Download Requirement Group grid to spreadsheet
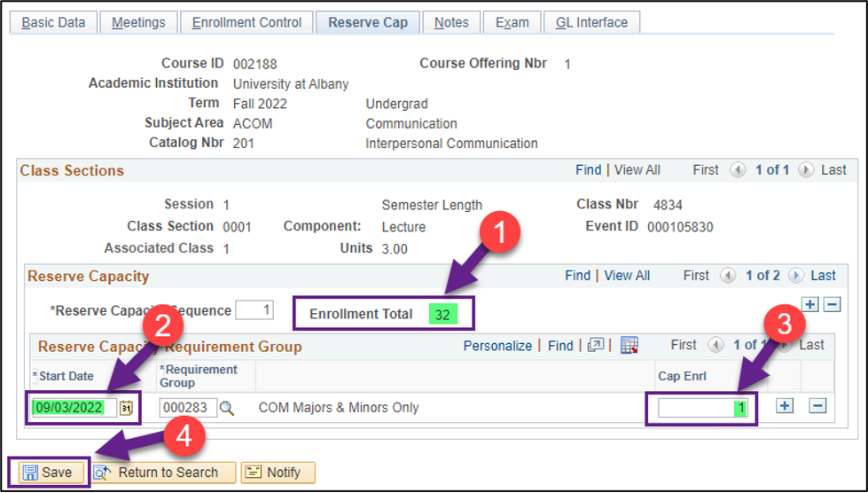The width and height of the screenshot is (868, 493). click(x=629, y=346)
